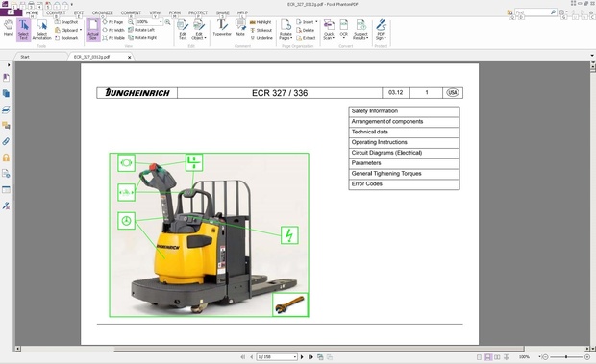Open the security lock panel icon
This screenshot has height=364, width=596.
click(x=6, y=158)
